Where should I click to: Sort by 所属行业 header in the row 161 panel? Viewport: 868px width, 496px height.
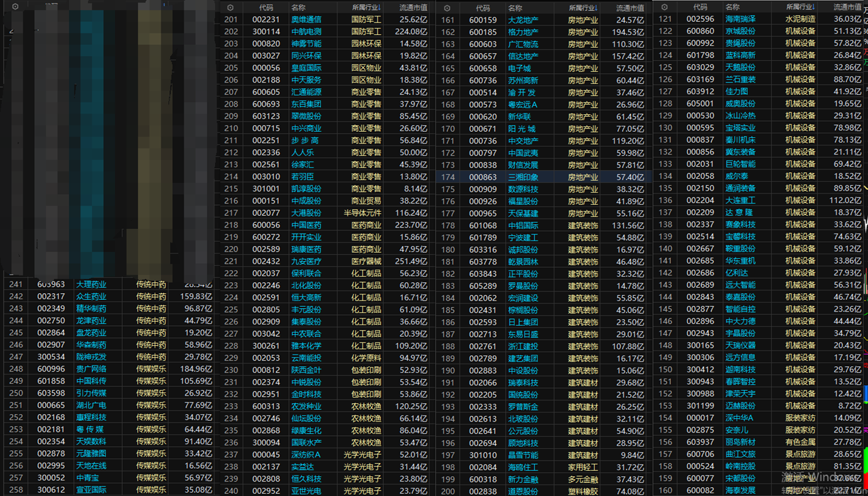[584, 8]
